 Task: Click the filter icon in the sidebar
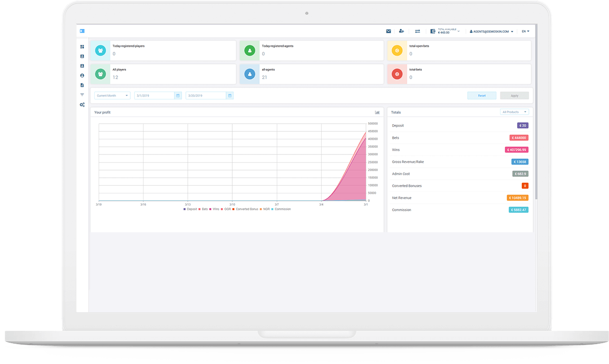82,94
